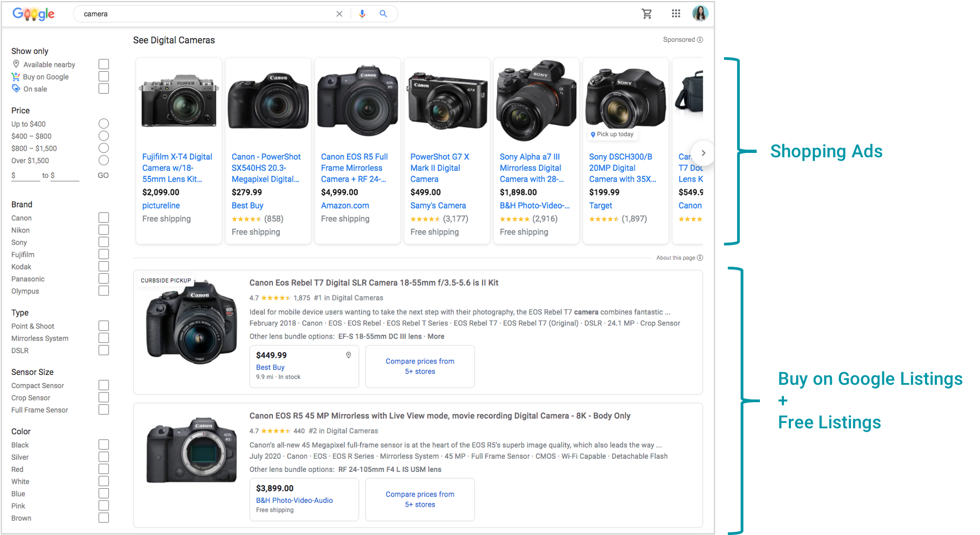Check the On sale checkbox
Image resolution: width=980 pixels, height=535 pixels.
tap(104, 89)
